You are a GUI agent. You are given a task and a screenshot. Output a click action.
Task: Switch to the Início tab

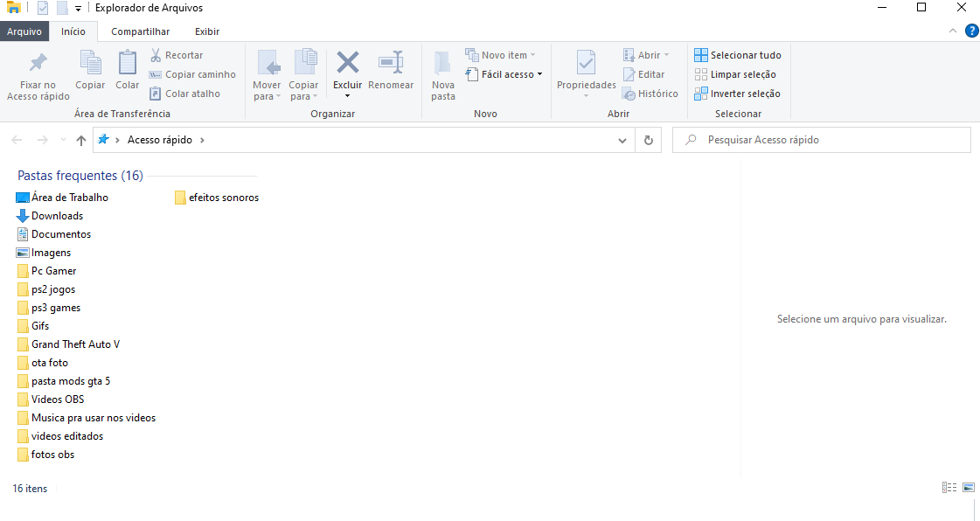point(73,31)
